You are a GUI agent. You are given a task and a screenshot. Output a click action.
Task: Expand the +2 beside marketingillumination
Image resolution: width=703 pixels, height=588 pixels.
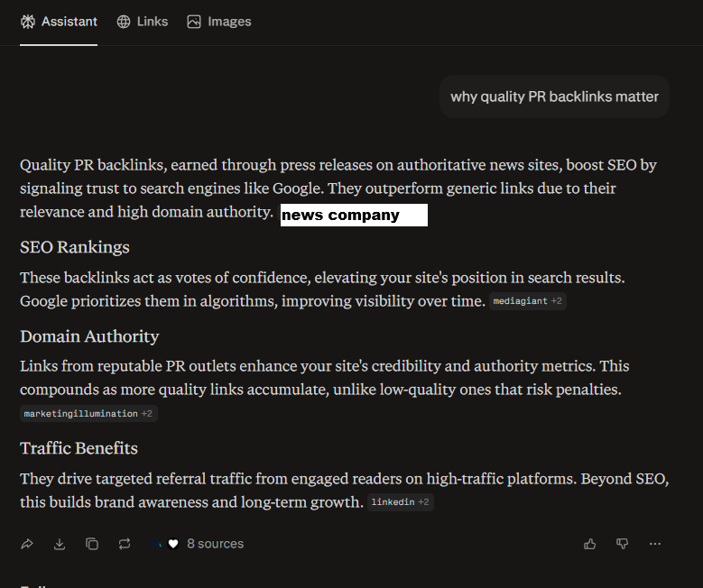tap(148, 414)
